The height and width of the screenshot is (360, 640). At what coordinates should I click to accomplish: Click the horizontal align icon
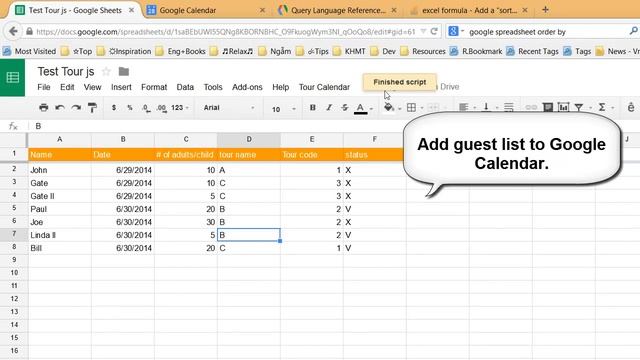click(463, 108)
